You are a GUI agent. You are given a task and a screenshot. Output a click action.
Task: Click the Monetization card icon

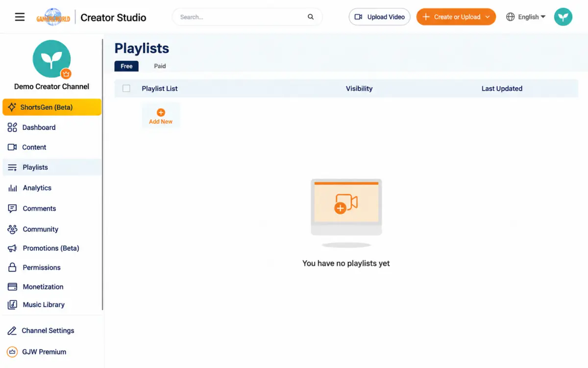[12, 287]
